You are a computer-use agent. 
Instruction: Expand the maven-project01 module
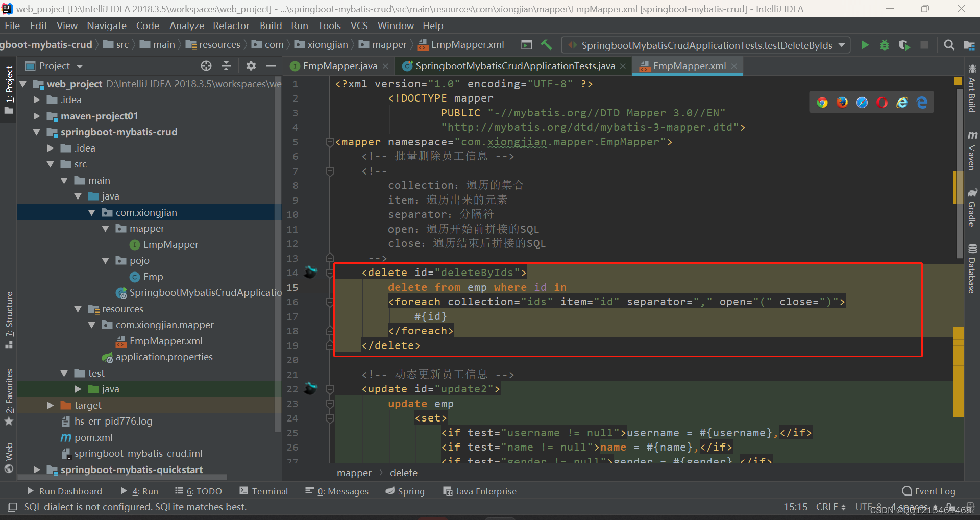tap(37, 116)
